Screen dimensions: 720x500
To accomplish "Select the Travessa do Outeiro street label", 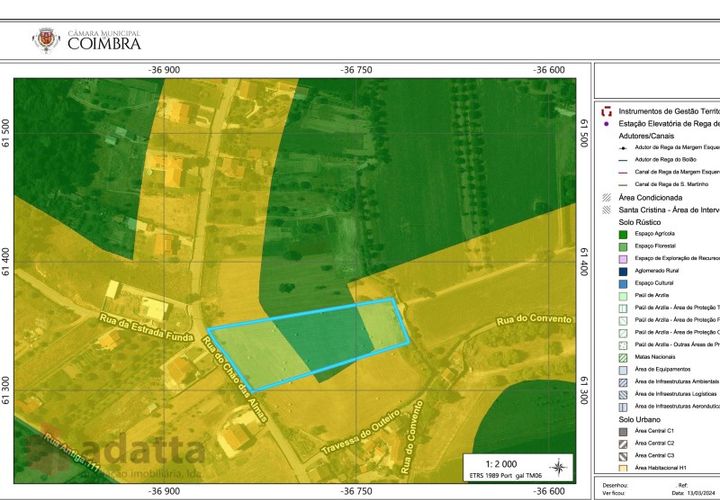I will tap(360, 433).
